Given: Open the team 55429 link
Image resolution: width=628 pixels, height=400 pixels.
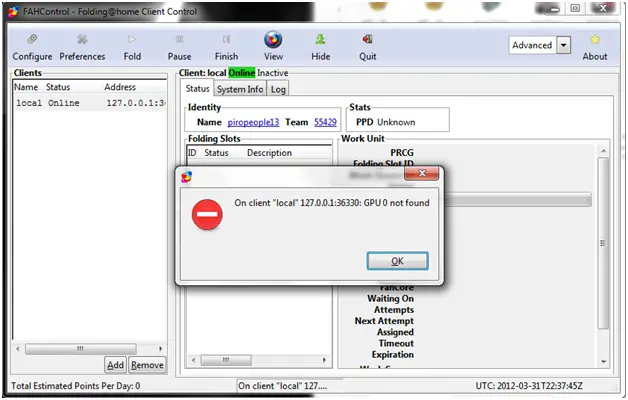Looking at the screenshot, I should (x=325, y=122).
